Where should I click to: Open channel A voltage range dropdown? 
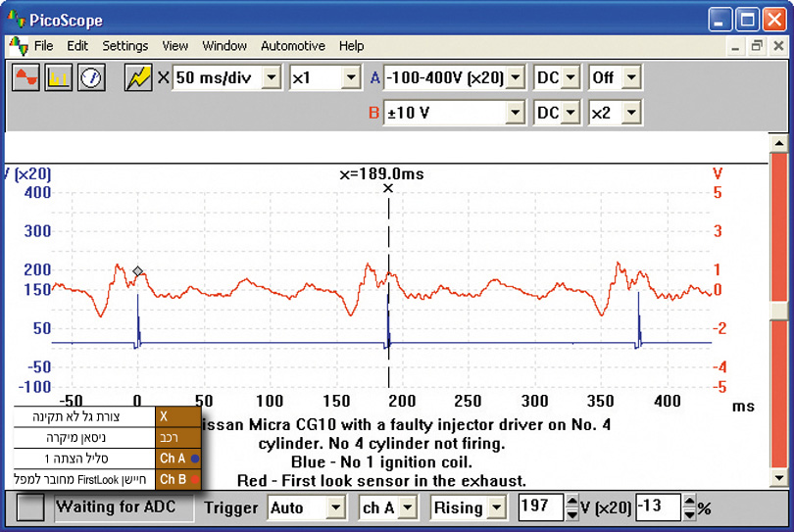(516, 78)
